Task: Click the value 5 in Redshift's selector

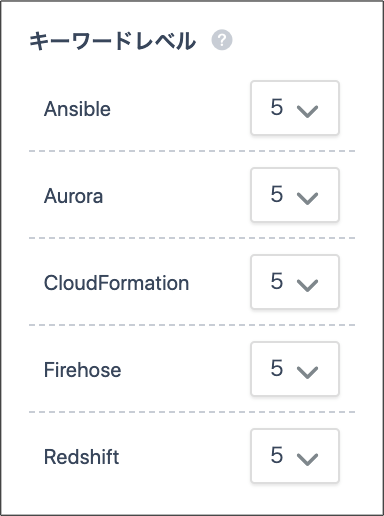Action: click(277, 455)
